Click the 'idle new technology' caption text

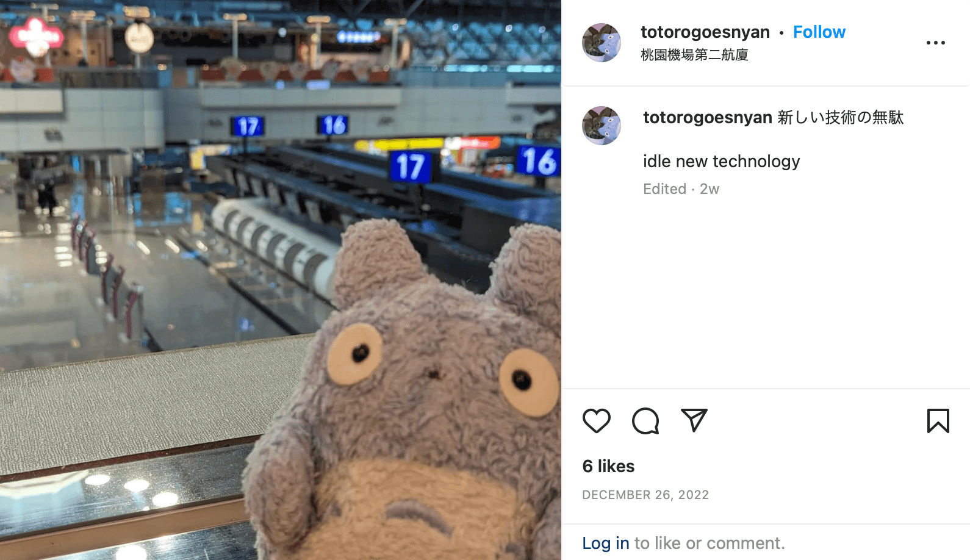[721, 161]
